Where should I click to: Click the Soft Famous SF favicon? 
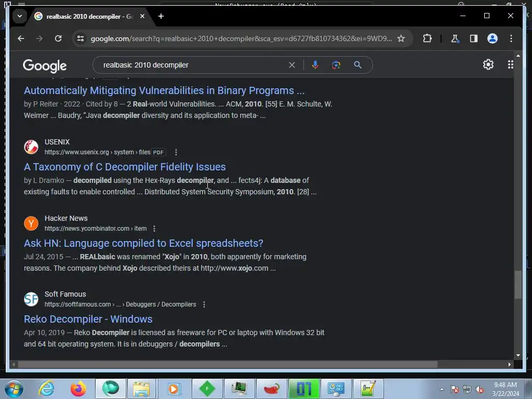click(x=31, y=299)
